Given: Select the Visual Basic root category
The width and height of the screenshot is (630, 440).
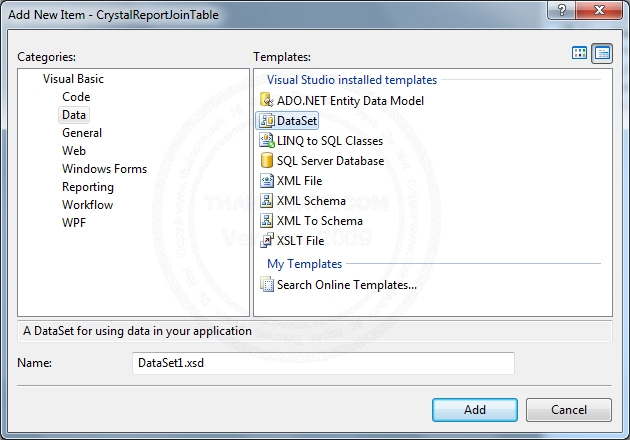Looking at the screenshot, I should point(73,79).
